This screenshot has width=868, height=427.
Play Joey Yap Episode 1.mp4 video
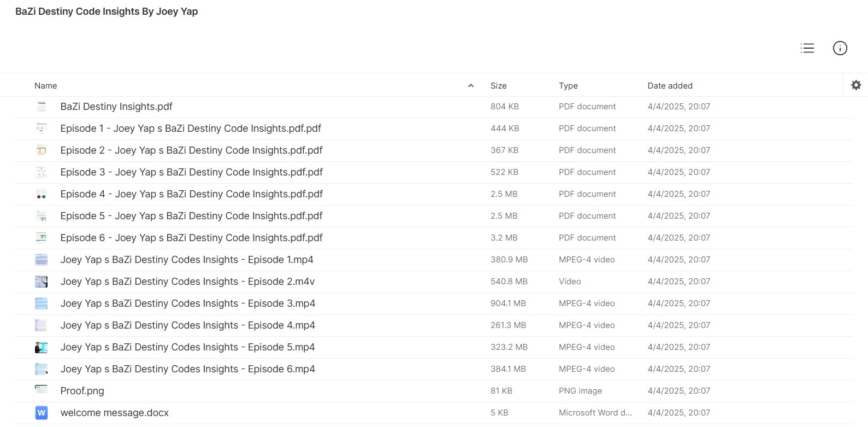click(187, 260)
